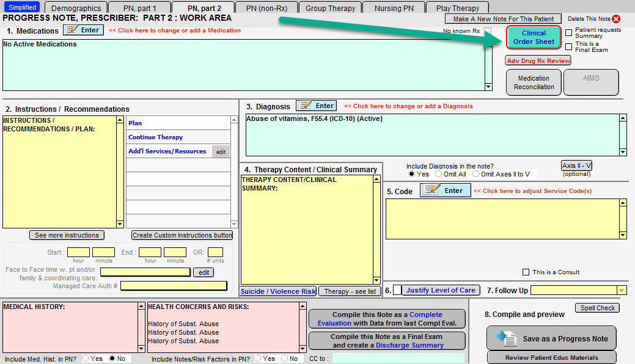This screenshot has height=364, width=635.
Task: Select the Omit All diagnosis radio option
Action: click(x=438, y=174)
